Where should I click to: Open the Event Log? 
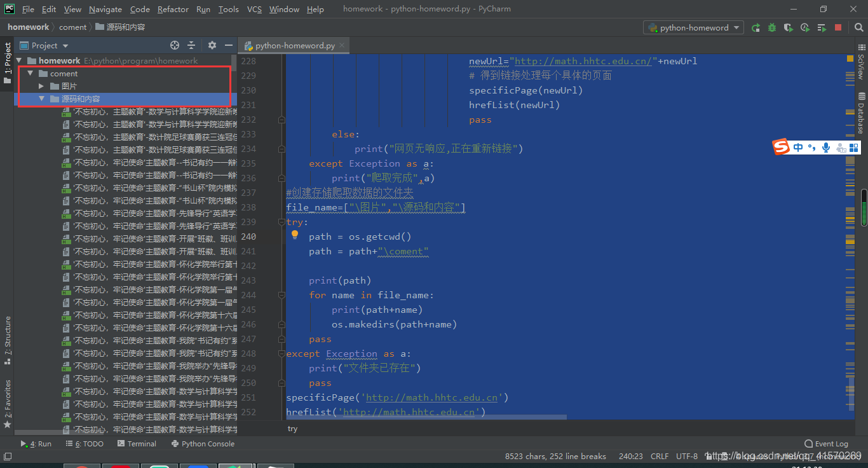point(826,444)
